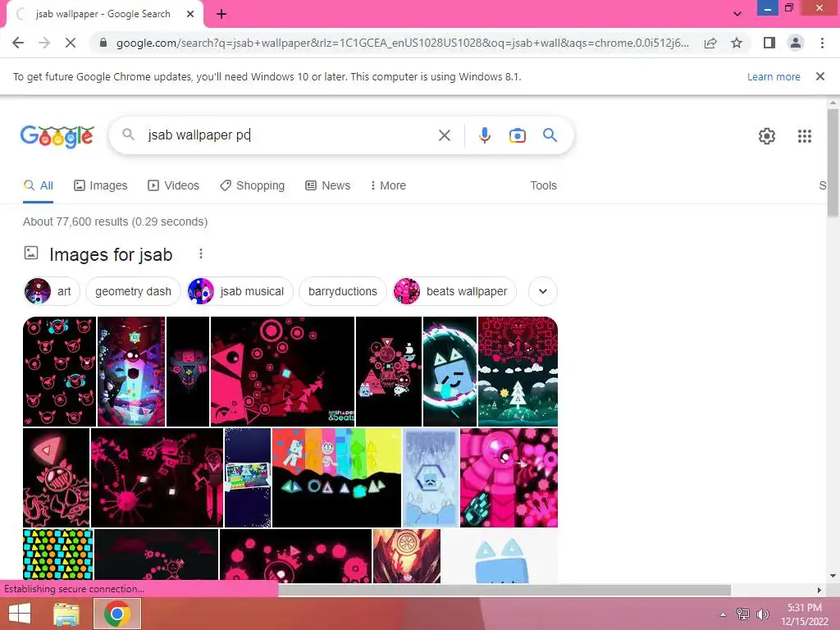Filter images by beats wallpaper chip
This screenshot has height=630, width=840.
[x=454, y=291]
